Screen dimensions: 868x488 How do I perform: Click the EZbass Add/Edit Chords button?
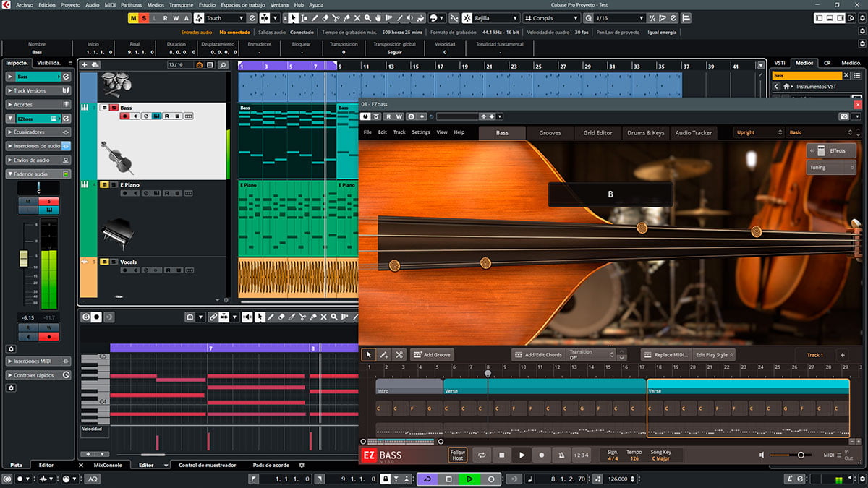pyautogui.click(x=537, y=355)
